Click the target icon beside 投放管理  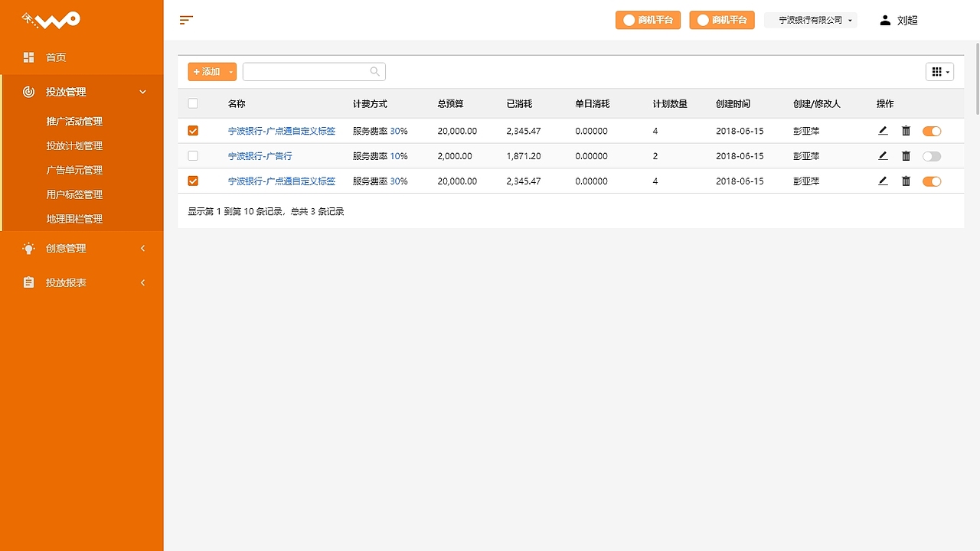28,91
